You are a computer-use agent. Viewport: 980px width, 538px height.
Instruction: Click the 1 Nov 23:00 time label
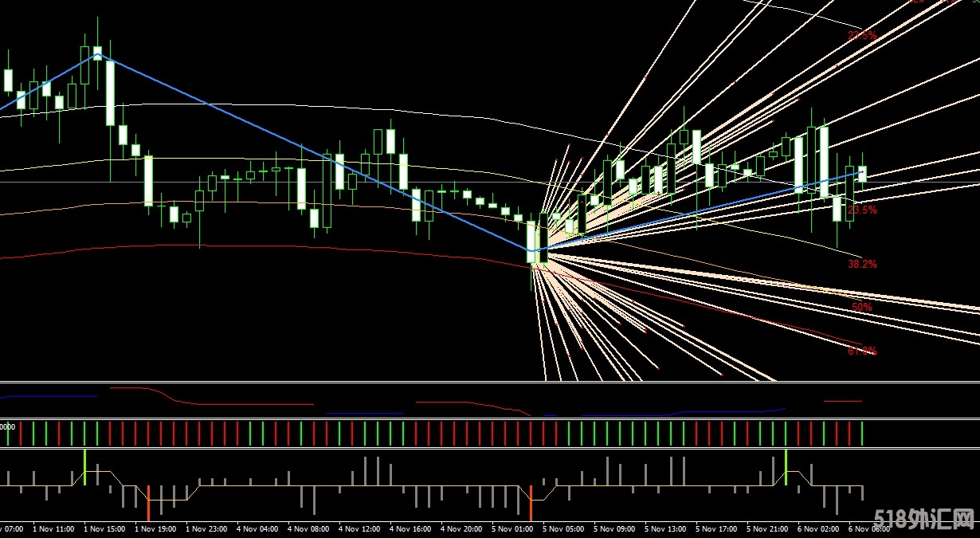point(206,528)
